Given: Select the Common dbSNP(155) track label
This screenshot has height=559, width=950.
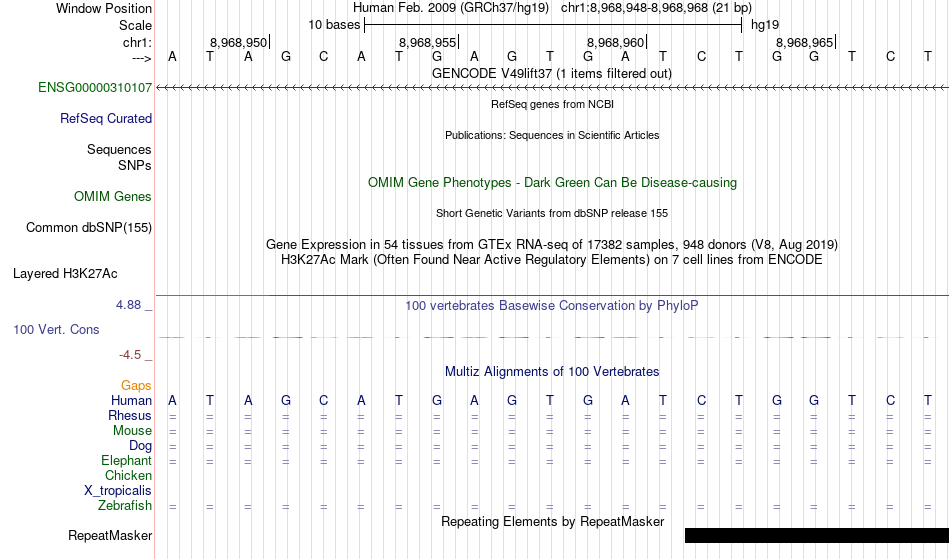Looking at the screenshot, I should pyautogui.click(x=88, y=228).
